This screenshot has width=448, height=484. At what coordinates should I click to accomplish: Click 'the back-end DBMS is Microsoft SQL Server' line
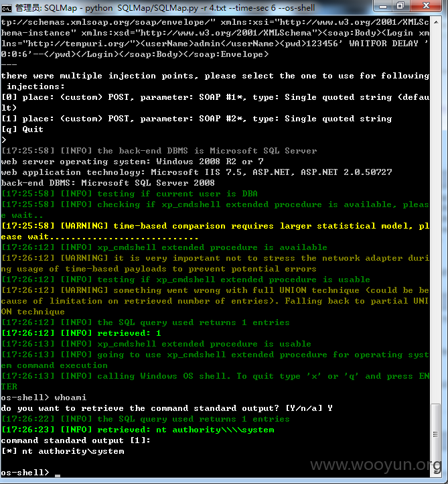click(159, 151)
